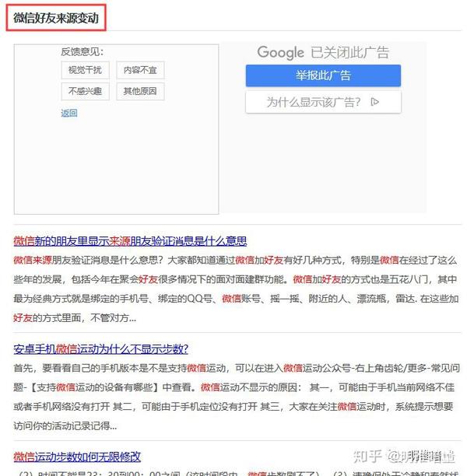467x476 pixels.
Task: Click the AdChoices triangle icon
Action: click(x=374, y=102)
